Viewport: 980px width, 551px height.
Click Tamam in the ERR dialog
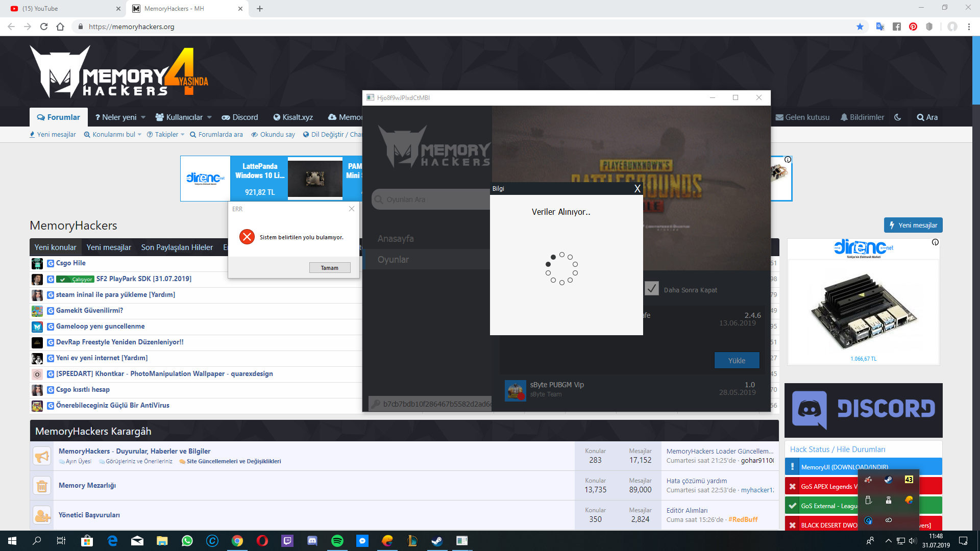click(330, 268)
